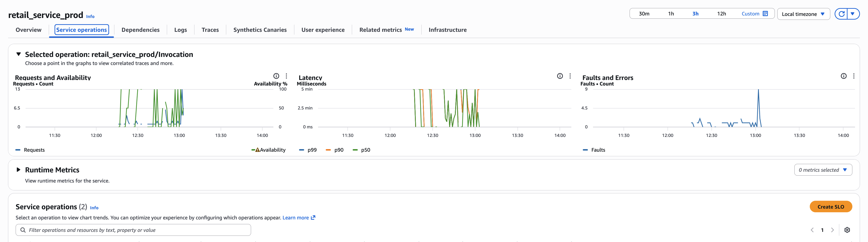Collapse the Selected operation section
Image resolution: width=868 pixels, height=242 pixels.
19,54
